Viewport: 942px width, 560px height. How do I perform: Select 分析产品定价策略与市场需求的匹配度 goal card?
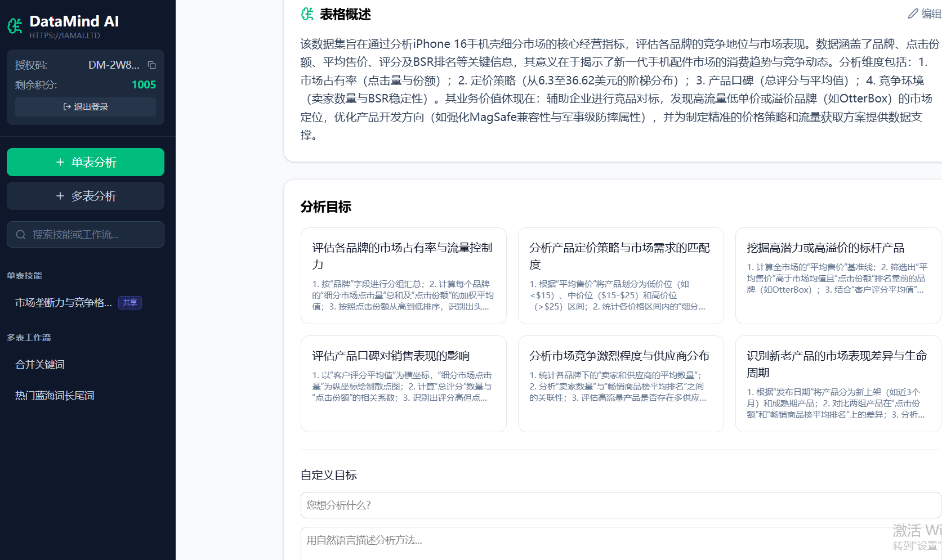pyautogui.click(x=620, y=276)
